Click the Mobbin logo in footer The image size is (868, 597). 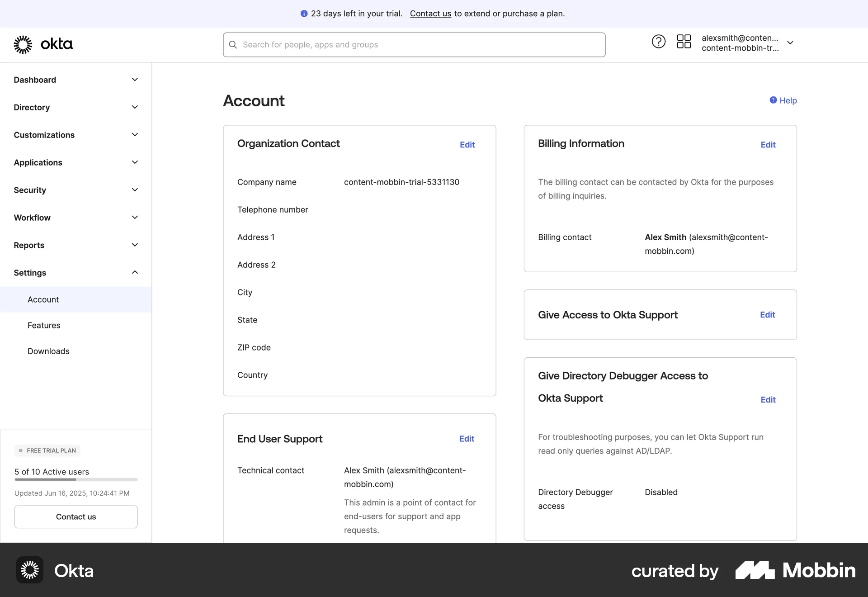(x=795, y=570)
